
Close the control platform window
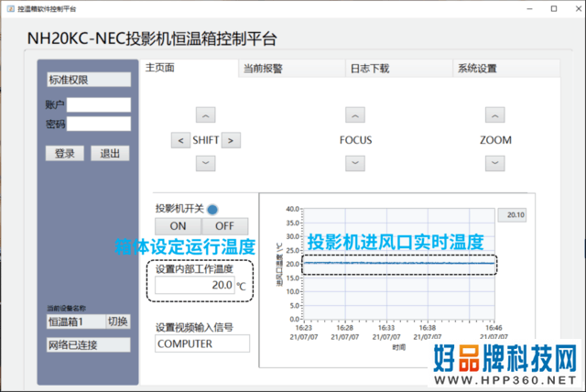578,8
